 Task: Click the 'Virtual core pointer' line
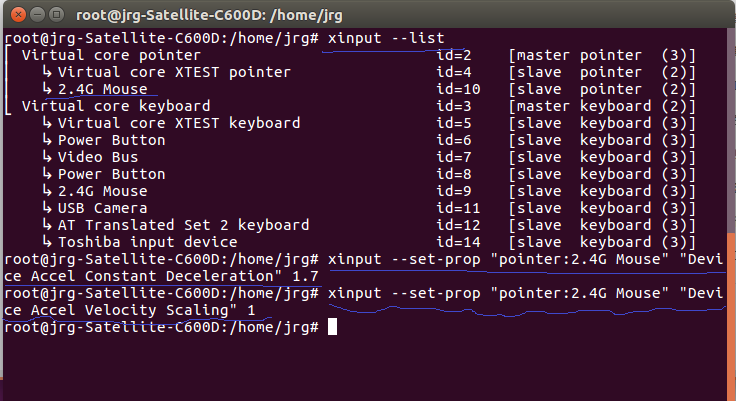click(x=111, y=55)
